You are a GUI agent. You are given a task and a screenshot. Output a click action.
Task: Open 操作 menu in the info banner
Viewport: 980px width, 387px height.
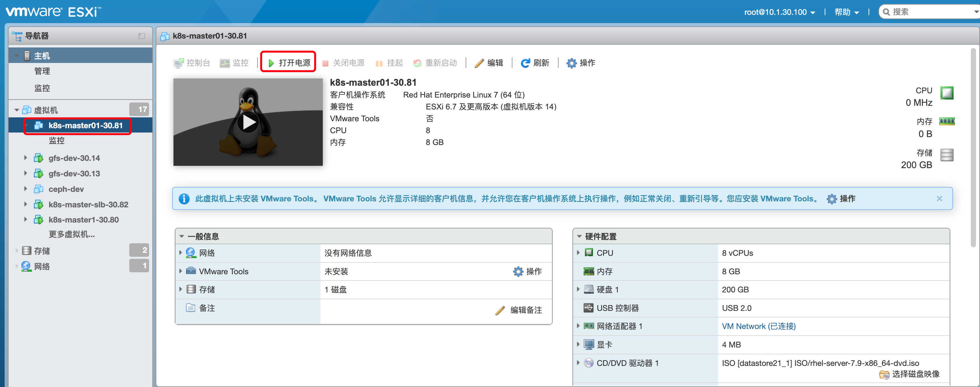(x=841, y=198)
